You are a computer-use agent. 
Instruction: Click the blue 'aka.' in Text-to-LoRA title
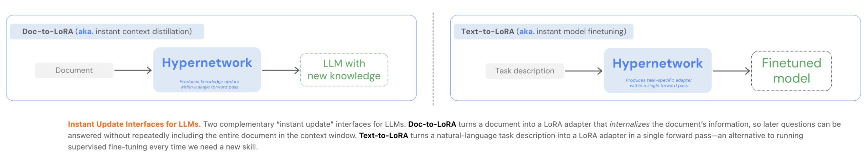[x=527, y=32]
